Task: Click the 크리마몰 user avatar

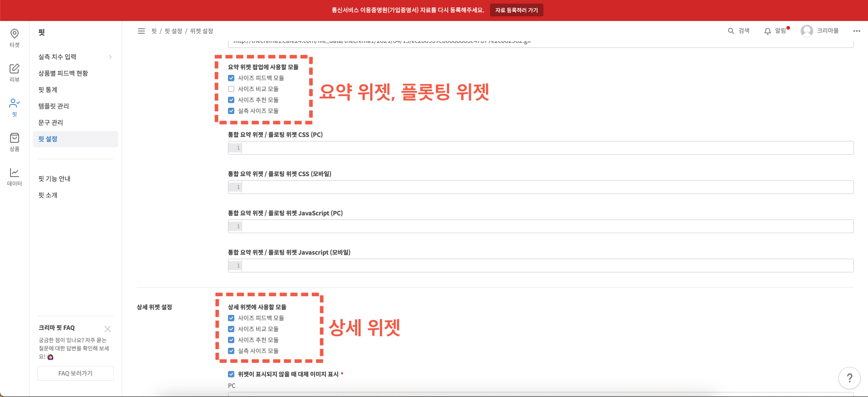Action: point(807,31)
